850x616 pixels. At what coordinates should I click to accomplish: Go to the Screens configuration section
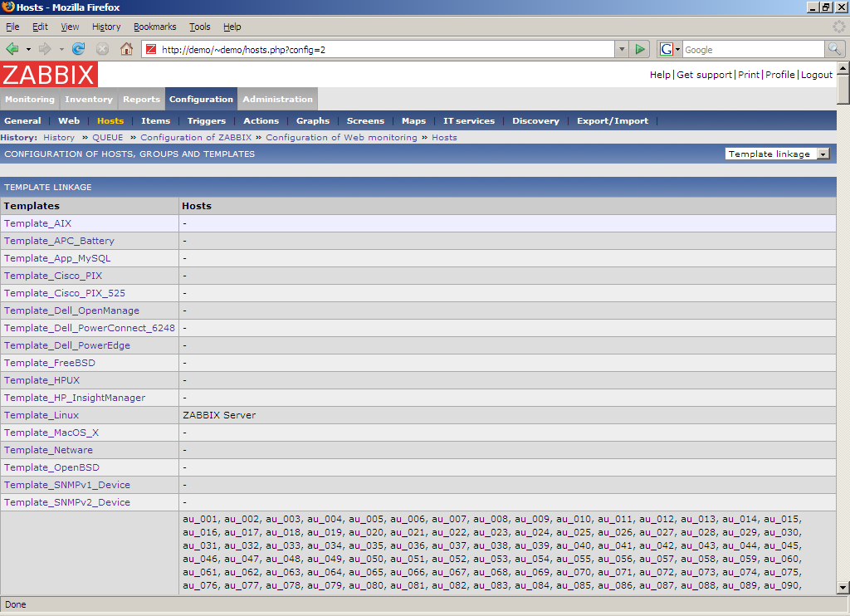click(365, 121)
